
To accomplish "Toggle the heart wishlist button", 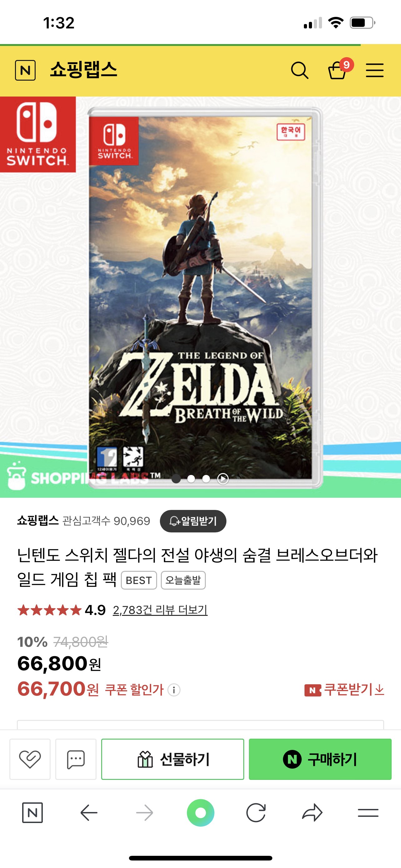I will pyautogui.click(x=30, y=759).
